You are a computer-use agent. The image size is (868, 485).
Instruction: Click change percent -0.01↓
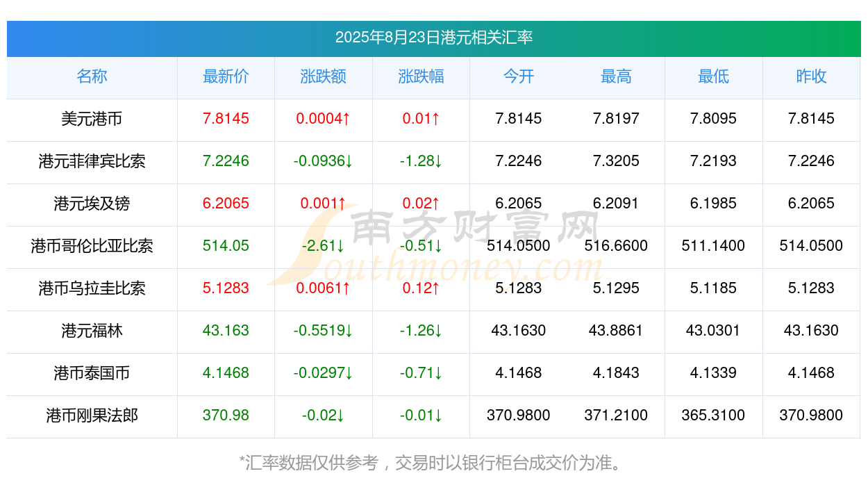click(421, 416)
